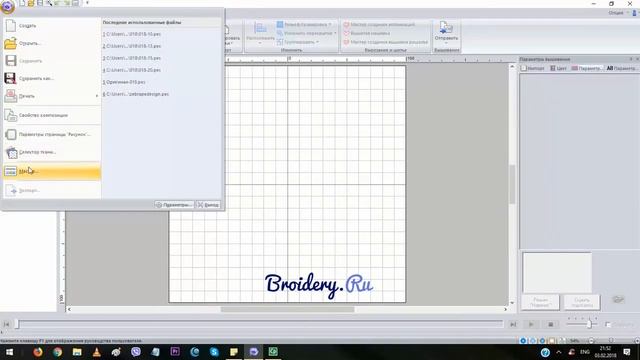
Task: Open File Explorer from the taskbar
Action: (x=77, y=352)
